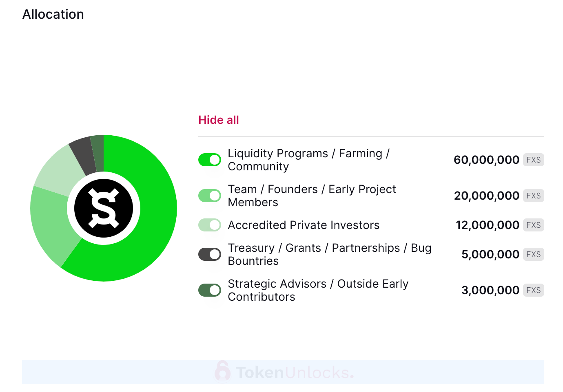This screenshot has height=392, width=563.
Task: Click the Hide all link
Action: coord(219,120)
